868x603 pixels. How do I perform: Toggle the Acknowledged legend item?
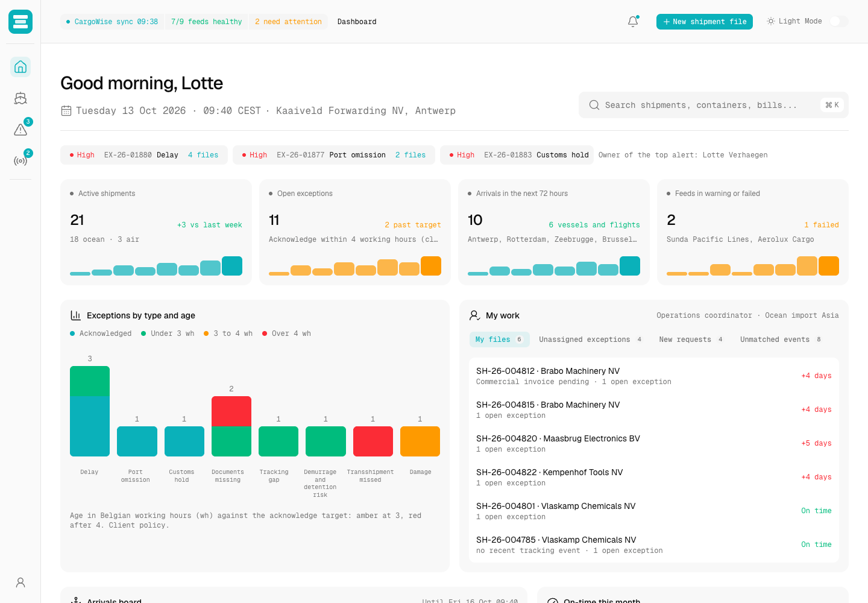tap(101, 333)
